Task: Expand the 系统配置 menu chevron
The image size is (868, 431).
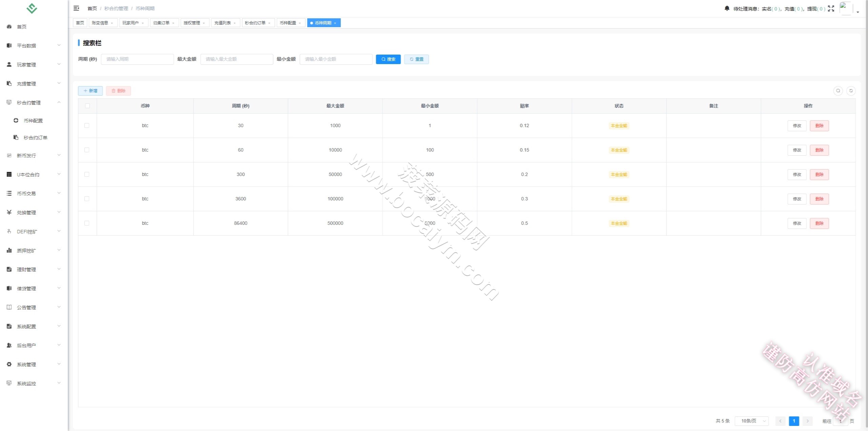Action: tap(59, 326)
